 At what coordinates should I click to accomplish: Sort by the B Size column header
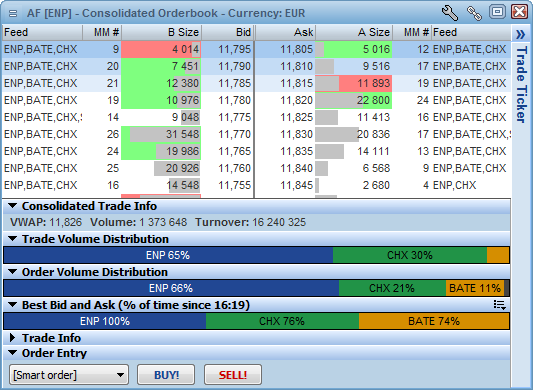[x=161, y=32]
